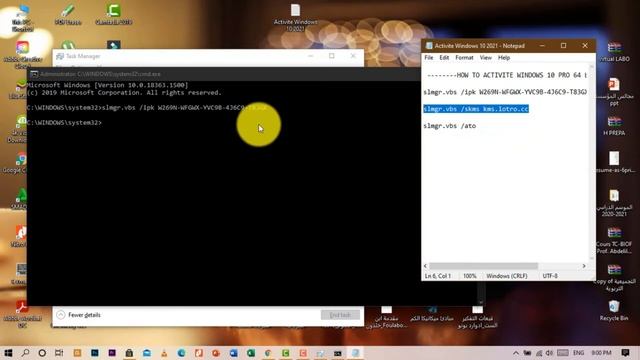Click the 'slmgr.vbs /ato' line in Notepad

(449, 126)
